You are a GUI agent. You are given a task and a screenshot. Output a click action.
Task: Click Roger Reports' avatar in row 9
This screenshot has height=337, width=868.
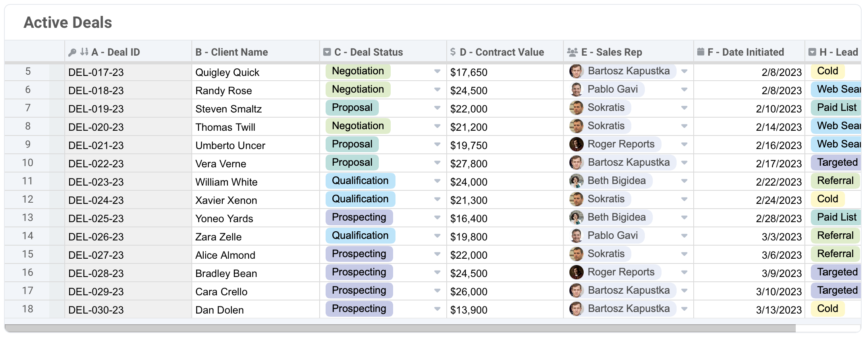tap(576, 144)
